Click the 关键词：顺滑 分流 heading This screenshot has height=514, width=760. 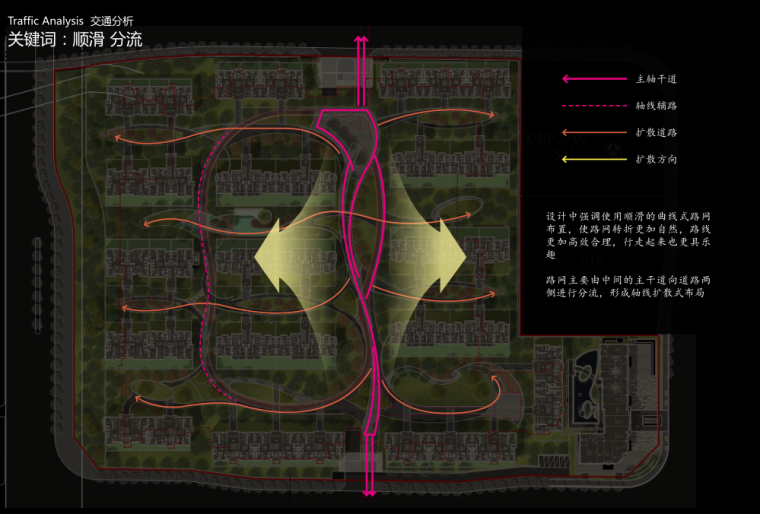75,40
